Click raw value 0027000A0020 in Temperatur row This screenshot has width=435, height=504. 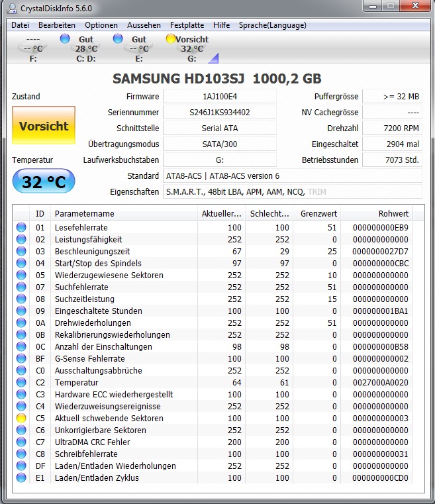(381, 383)
